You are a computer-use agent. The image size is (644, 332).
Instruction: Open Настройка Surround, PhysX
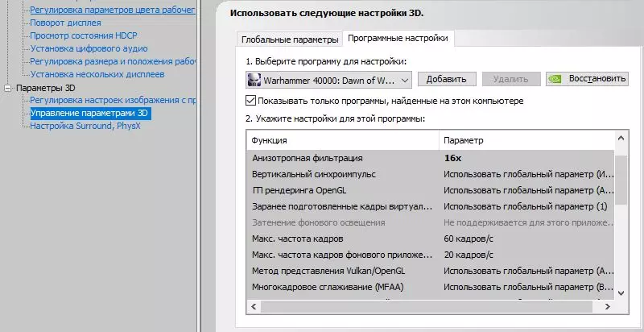tap(85, 126)
